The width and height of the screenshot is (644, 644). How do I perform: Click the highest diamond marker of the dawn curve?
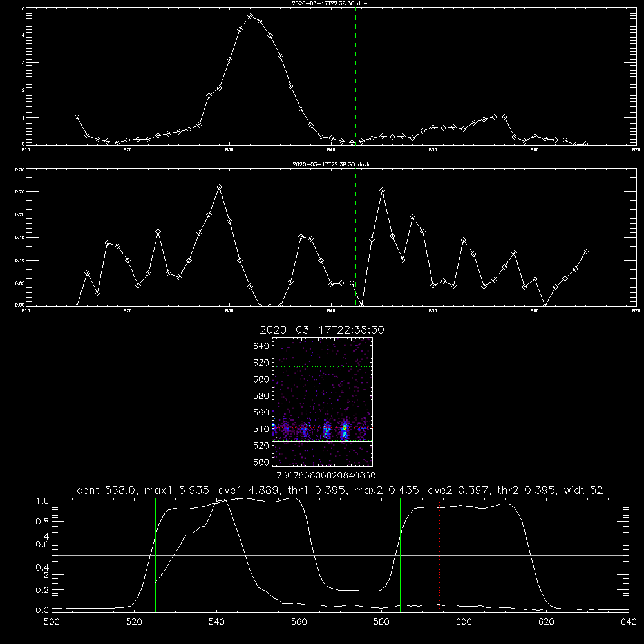pyautogui.click(x=250, y=16)
